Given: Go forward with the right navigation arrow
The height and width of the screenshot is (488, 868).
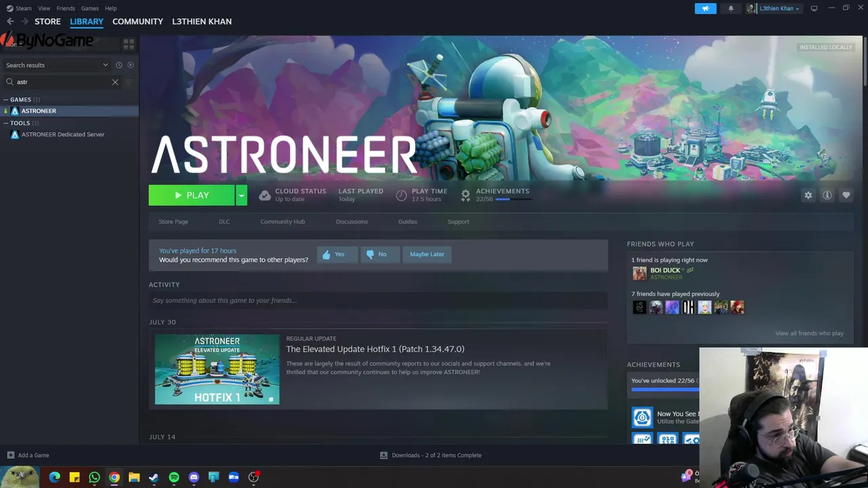Looking at the screenshot, I should click(x=25, y=22).
